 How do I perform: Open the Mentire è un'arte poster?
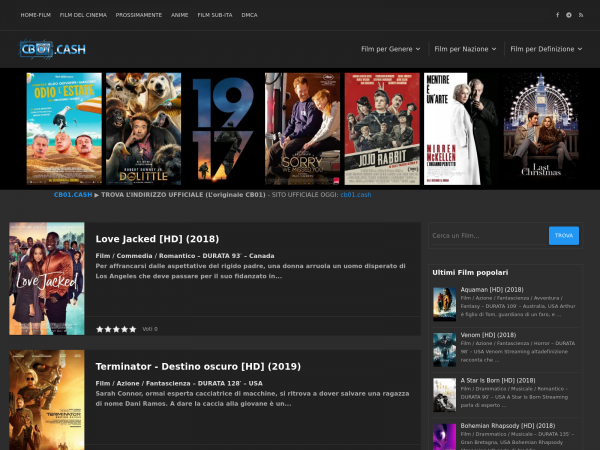[x=461, y=129]
